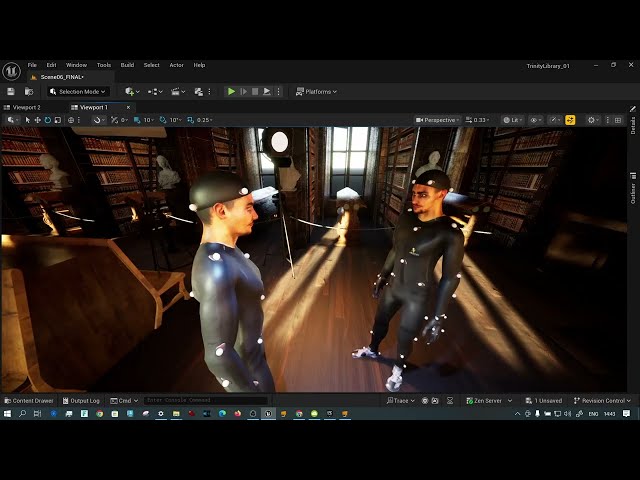Click the viewport layout grid icon
This screenshot has width=640, height=480.
click(618, 120)
